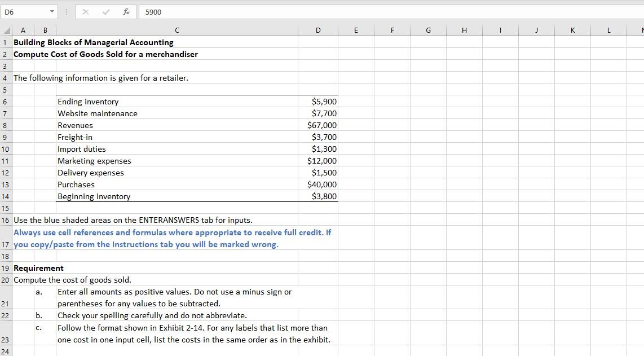644x356 pixels.
Task: Click 'The following information is given for a retailer.'
Action: point(101,78)
